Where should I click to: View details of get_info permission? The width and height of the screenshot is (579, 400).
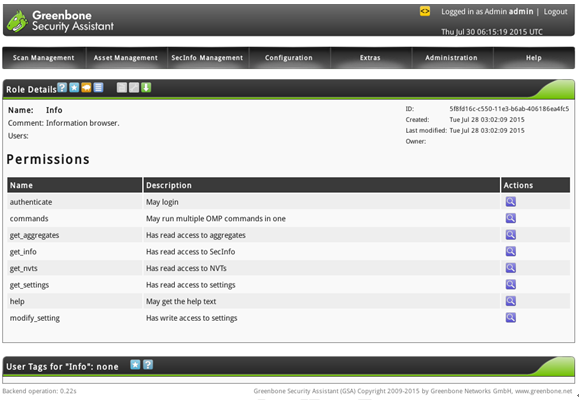[x=511, y=252]
